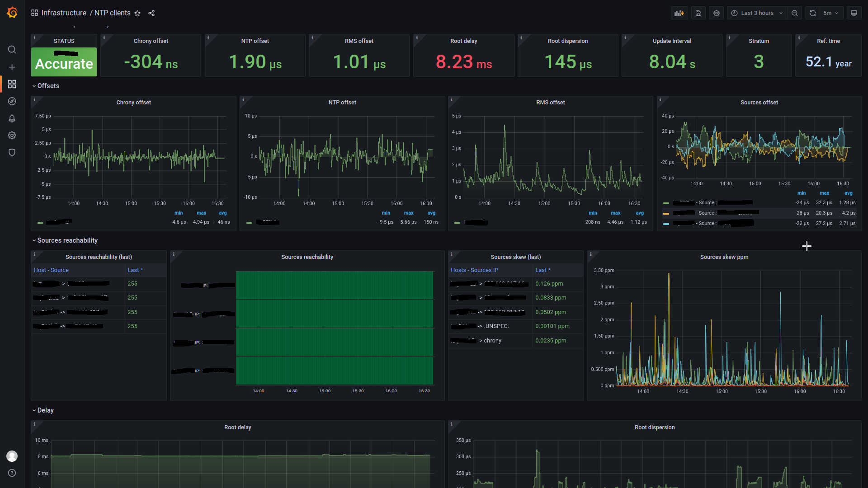Sort by Hosts - Sources IP column header
Viewport: 868px width, 488px height.
click(x=474, y=270)
